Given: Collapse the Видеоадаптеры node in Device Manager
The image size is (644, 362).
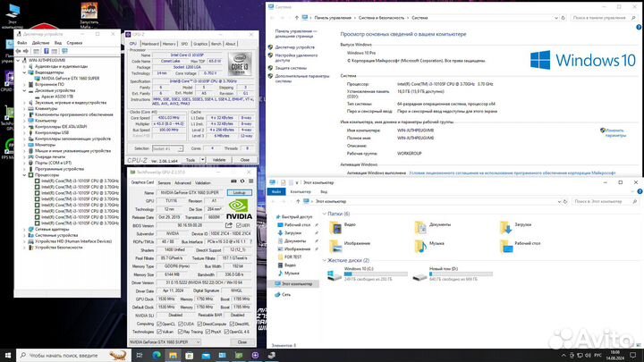Looking at the screenshot, I should (x=24, y=72).
